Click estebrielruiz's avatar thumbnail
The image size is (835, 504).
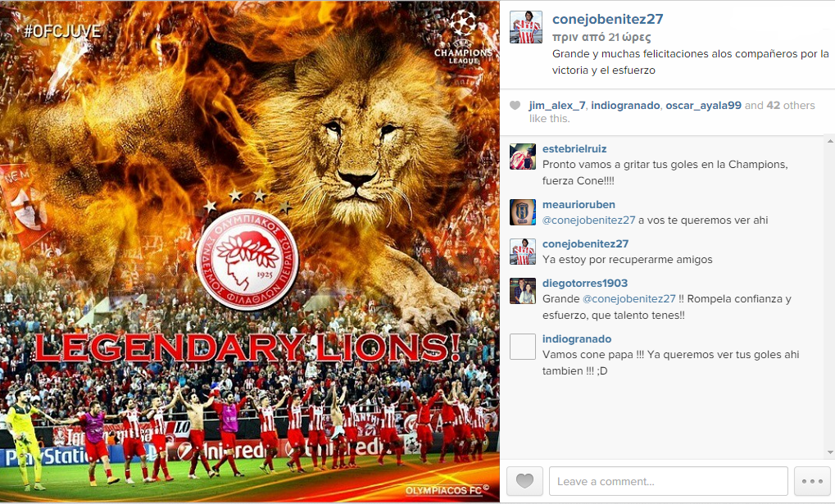[x=523, y=157]
